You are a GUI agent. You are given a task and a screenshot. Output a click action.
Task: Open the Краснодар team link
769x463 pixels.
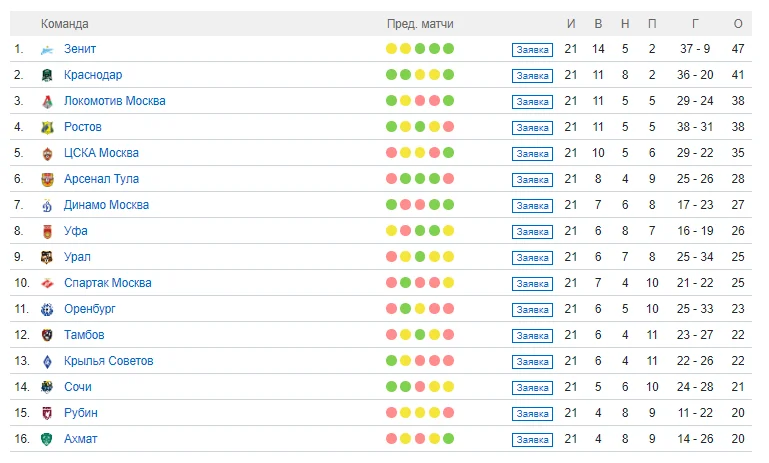(93, 75)
